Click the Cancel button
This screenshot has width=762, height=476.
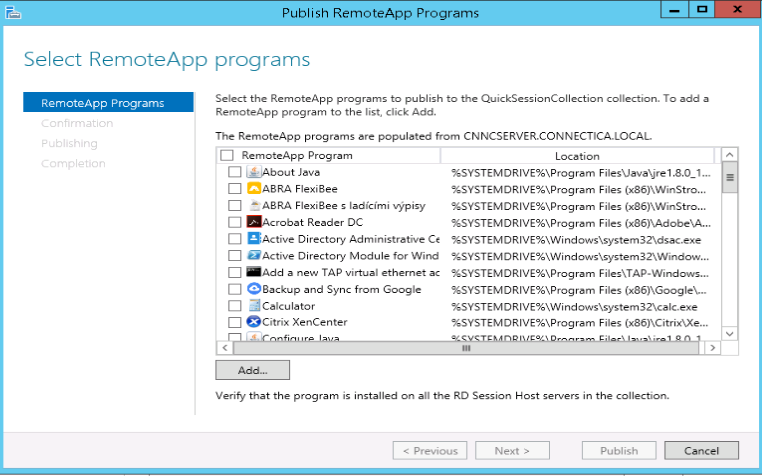(x=702, y=451)
